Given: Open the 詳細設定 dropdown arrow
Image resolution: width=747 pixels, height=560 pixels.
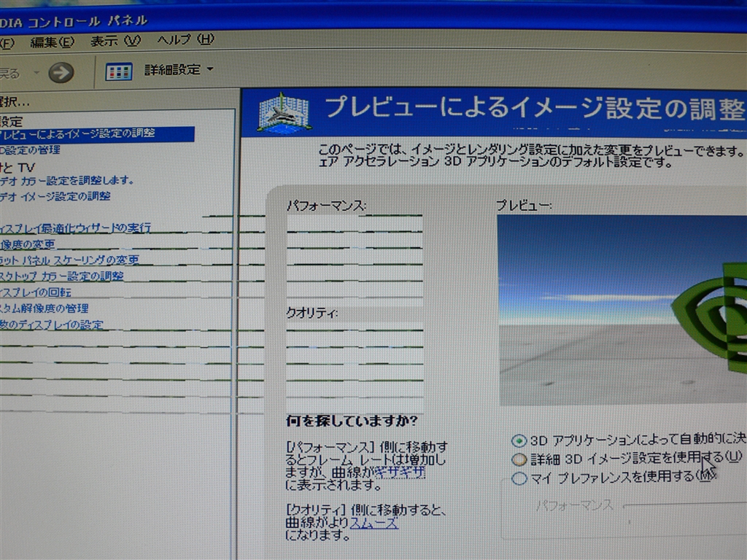Looking at the screenshot, I should pyautogui.click(x=210, y=69).
